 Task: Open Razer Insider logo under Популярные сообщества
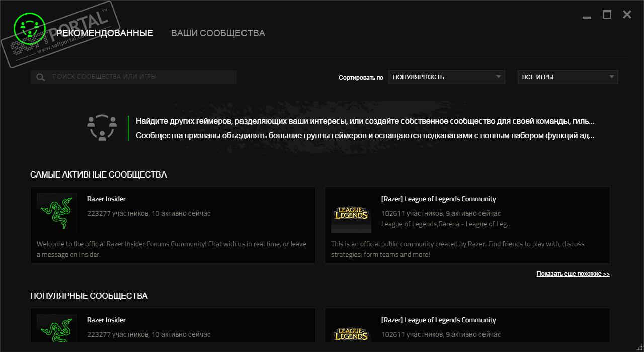click(x=57, y=328)
